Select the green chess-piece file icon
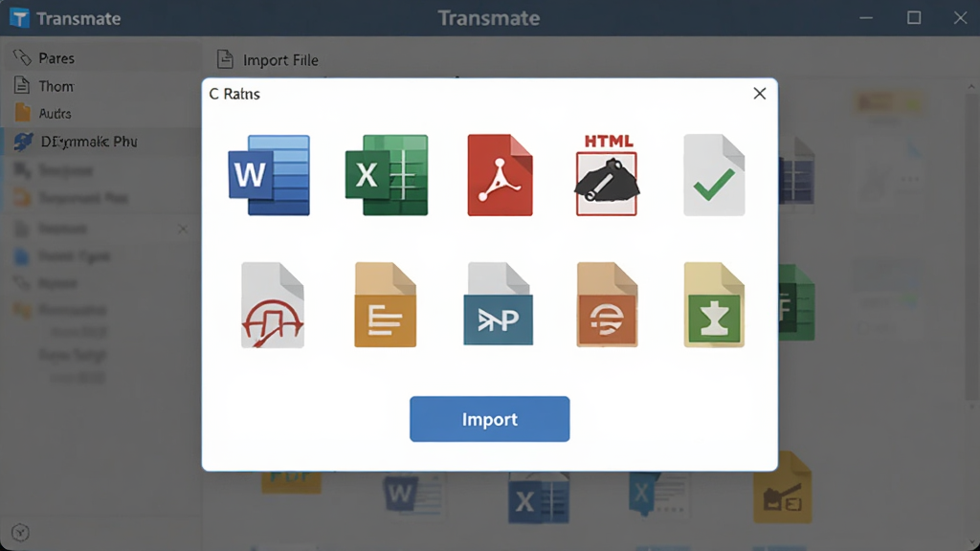This screenshot has width=980, height=551. [714, 305]
